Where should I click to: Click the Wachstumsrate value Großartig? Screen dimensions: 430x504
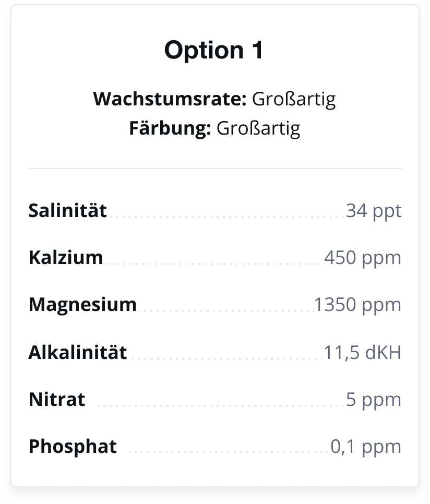coord(294,100)
